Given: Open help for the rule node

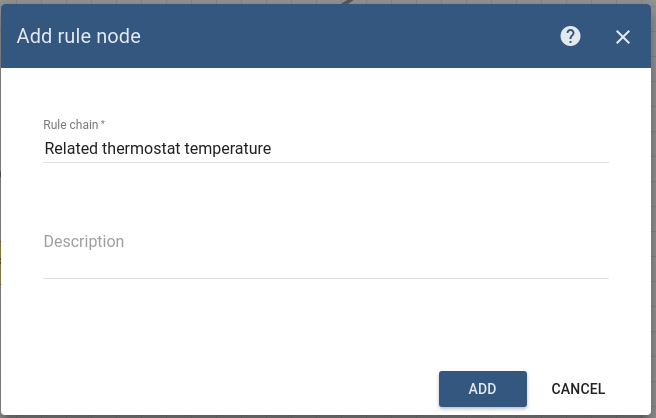Looking at the screenshot, I should 571,37.
